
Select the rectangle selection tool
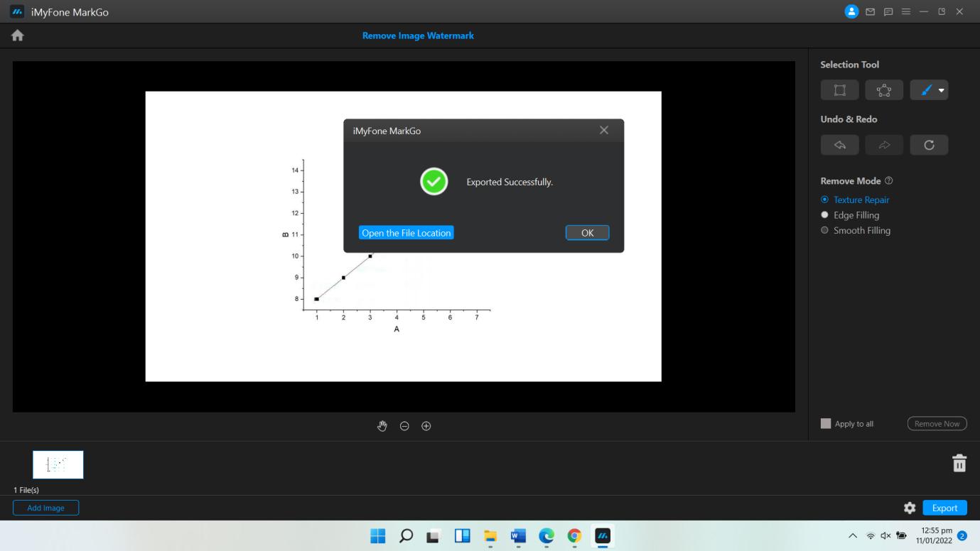[x=839, y=90]
